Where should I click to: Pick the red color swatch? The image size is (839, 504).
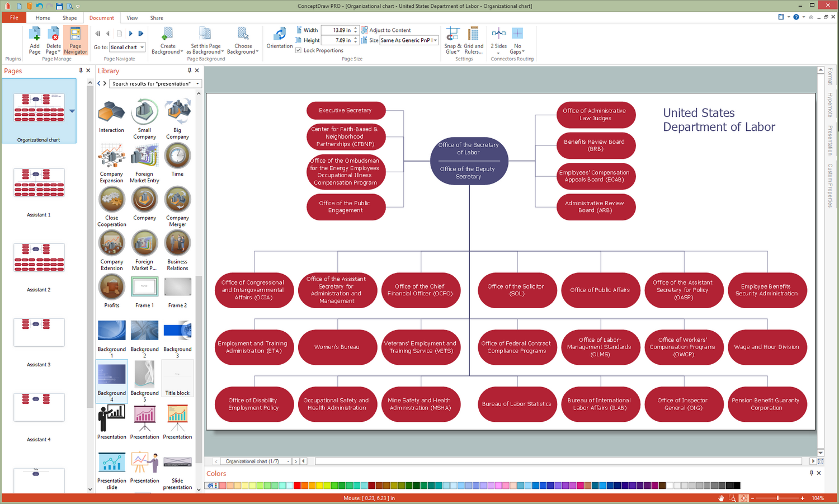point(297,486)
